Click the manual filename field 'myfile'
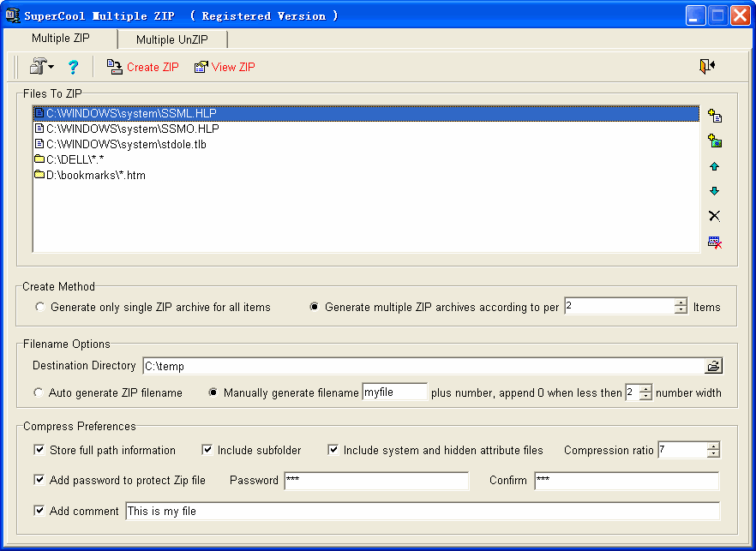Image resolution: width=756 pixels, height=551 pixels. pos(395,392)
